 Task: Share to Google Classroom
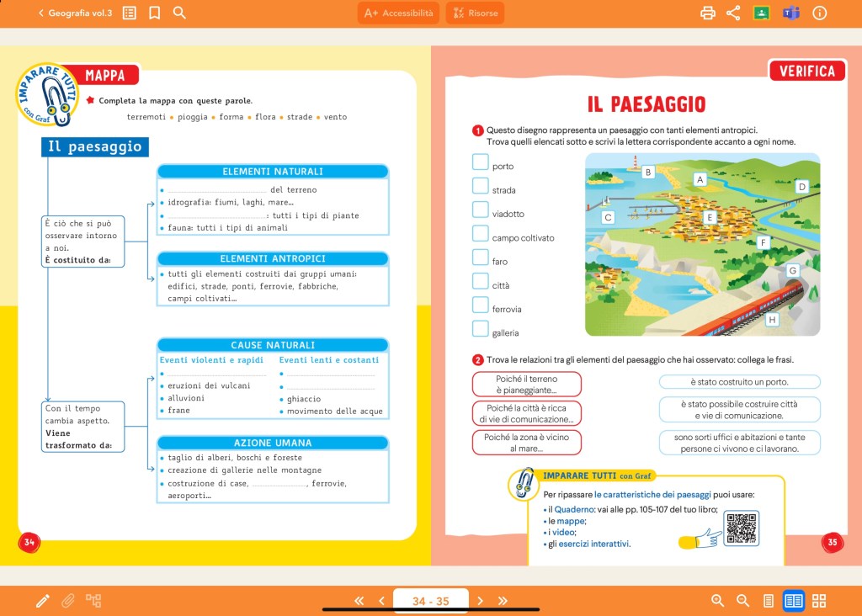(x=762, y=13)
